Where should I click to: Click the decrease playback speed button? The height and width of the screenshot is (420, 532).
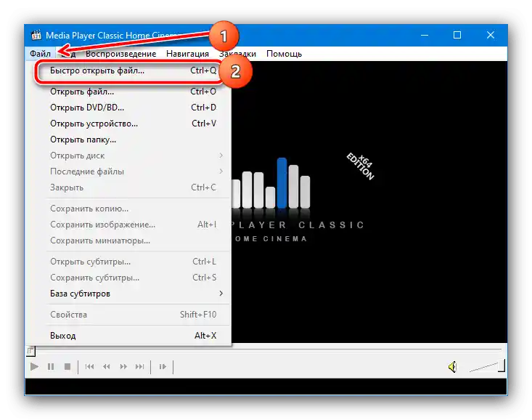(x=107, y=367)
